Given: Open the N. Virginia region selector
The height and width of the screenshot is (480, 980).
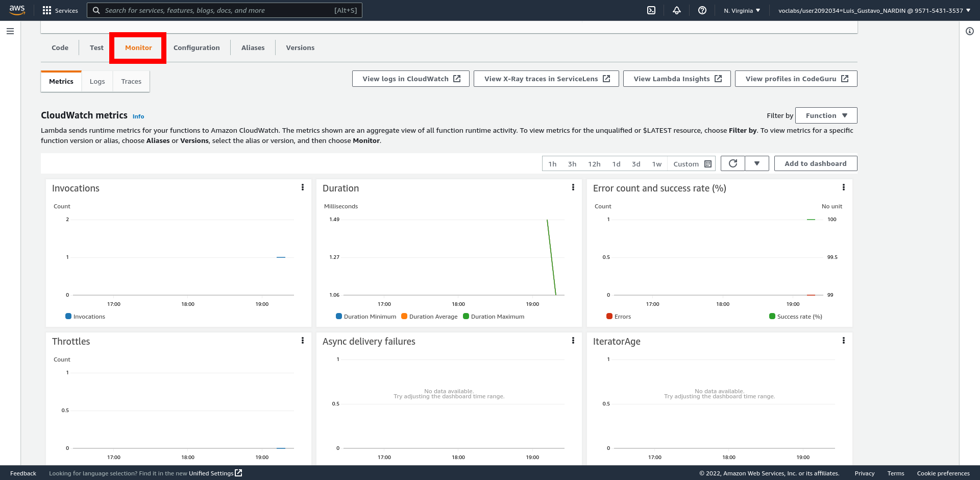Looking at the screenshot, I should coord(742,10).
